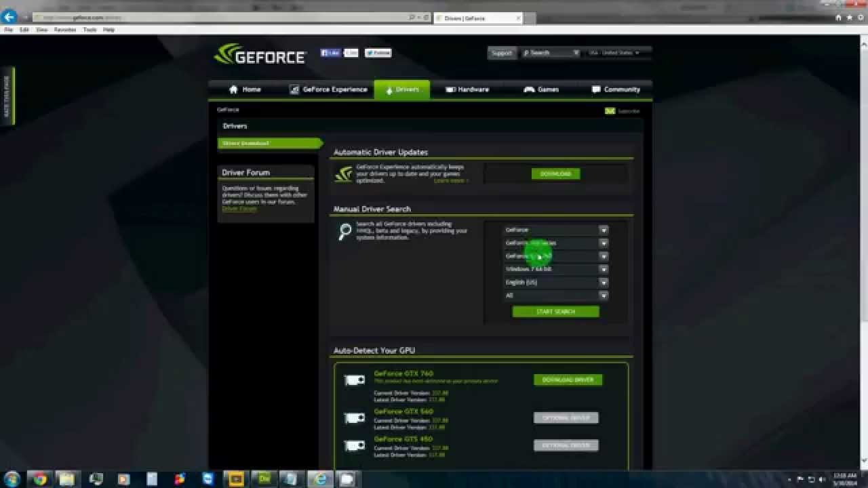Open the Driver Forum link
868x488 pixels.
pos(239,209)
